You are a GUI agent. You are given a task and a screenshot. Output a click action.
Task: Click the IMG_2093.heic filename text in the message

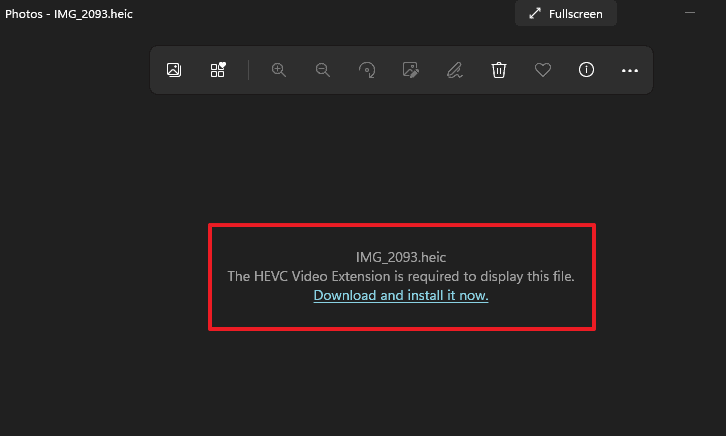pos(401,257)
